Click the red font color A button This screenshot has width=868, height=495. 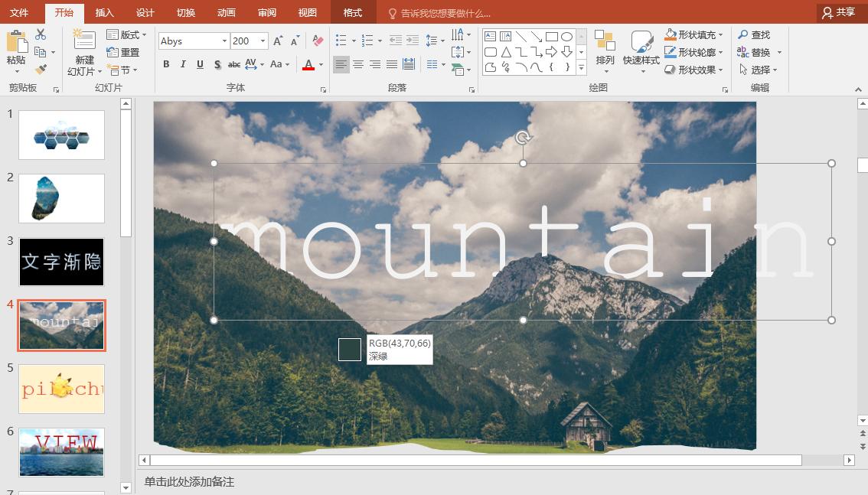click(x=308, y=65)
